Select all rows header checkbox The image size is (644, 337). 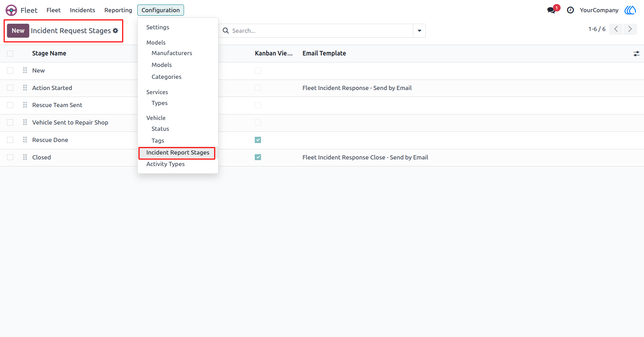pyautogui.click(x=10, y=53)
